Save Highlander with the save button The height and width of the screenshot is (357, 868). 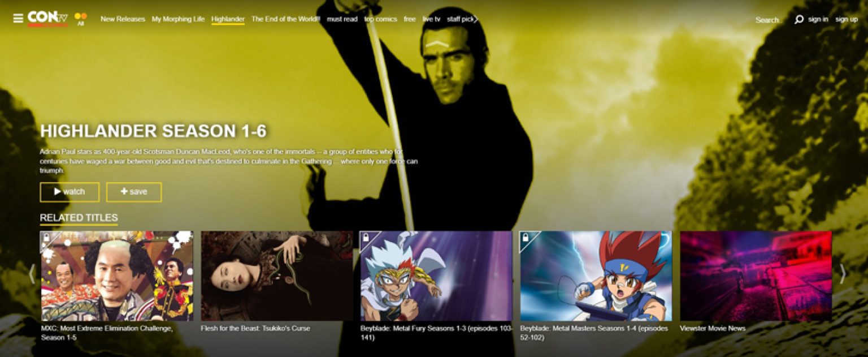coord(134,192)
